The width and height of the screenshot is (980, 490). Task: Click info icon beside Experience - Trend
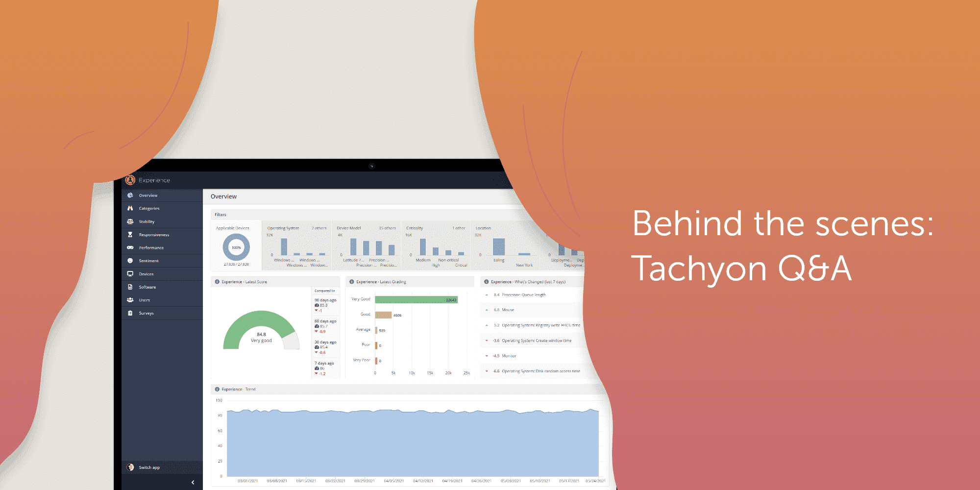point(217,389)
